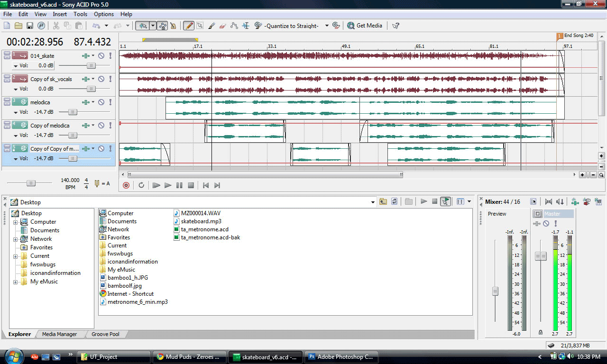This screenshot has height=364, width=607.
Task: Mute the Copy of sk_vocals track
Action: [x=101, y=79]
